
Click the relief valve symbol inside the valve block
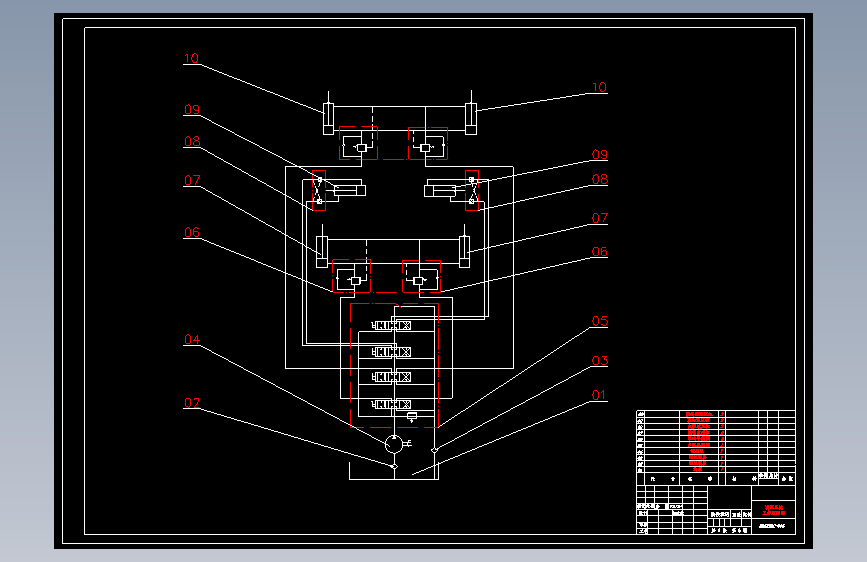click(412, 417)
